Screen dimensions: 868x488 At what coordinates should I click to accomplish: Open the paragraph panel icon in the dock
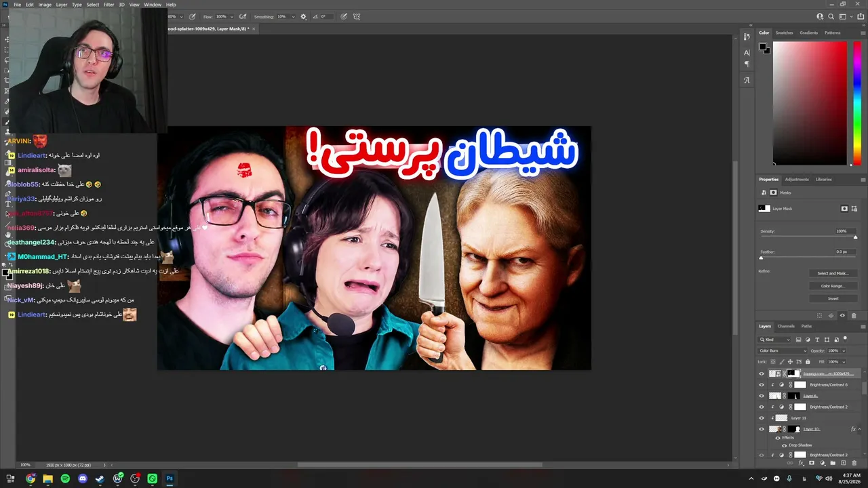[x=747, y=64]
